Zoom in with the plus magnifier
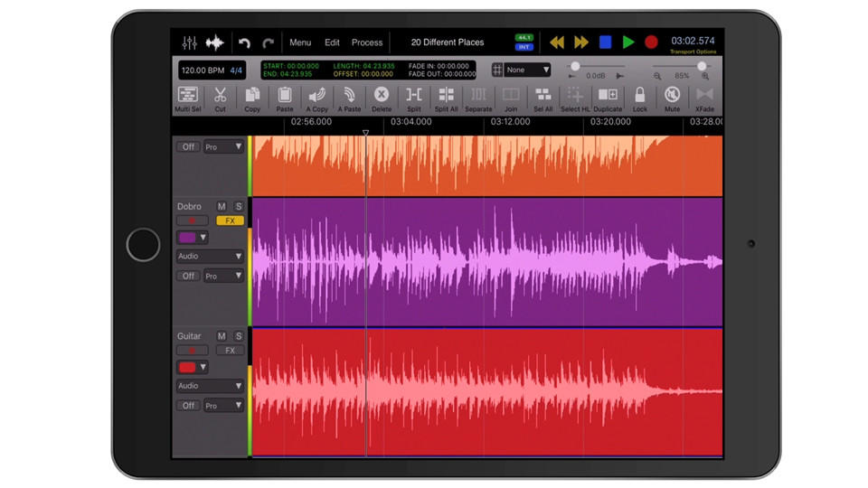The width and height of the screenshot is (868, 488). click(705, 76)
